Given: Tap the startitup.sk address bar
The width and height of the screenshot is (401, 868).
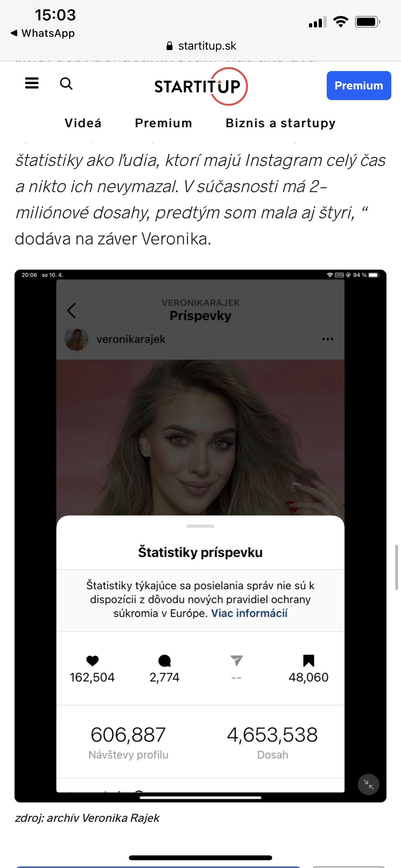Looking at the screenshot, I should pos(201,46).
